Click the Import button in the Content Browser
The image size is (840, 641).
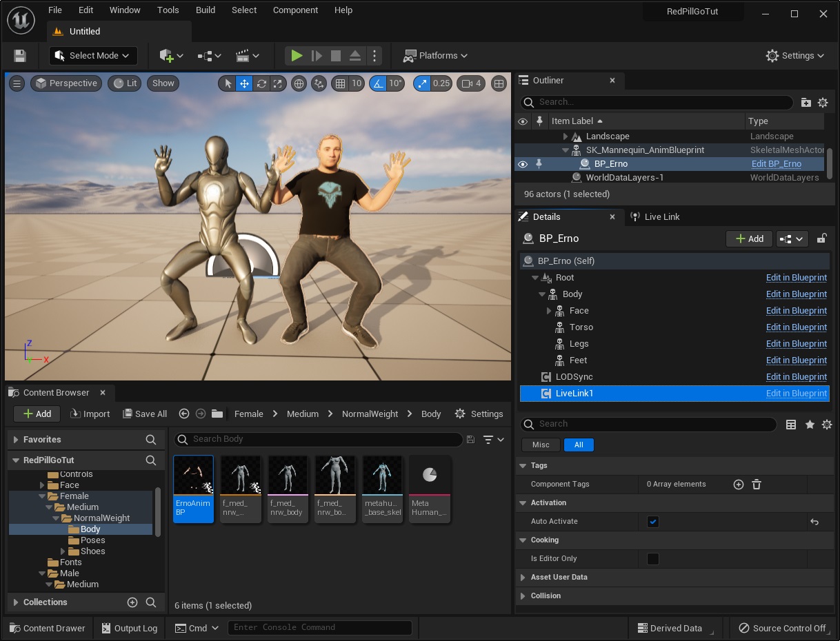90,414
